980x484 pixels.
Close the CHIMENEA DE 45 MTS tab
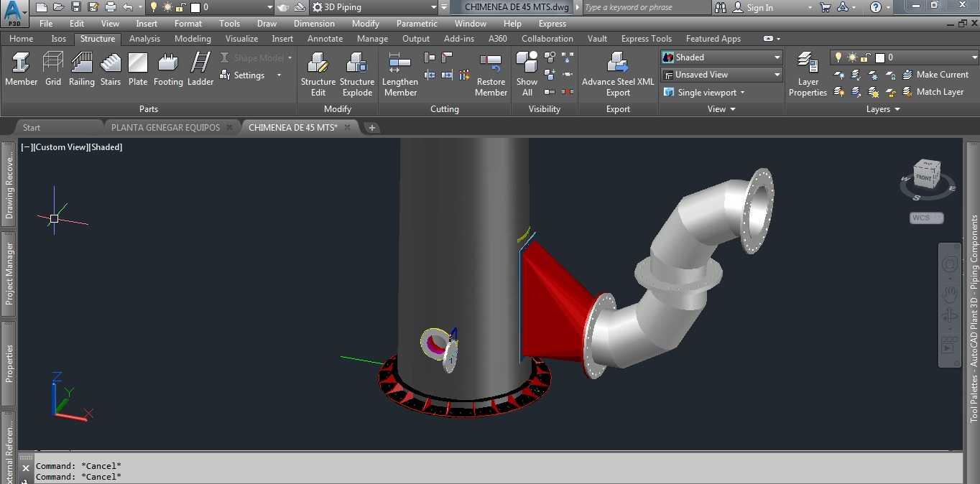(347, 127)
